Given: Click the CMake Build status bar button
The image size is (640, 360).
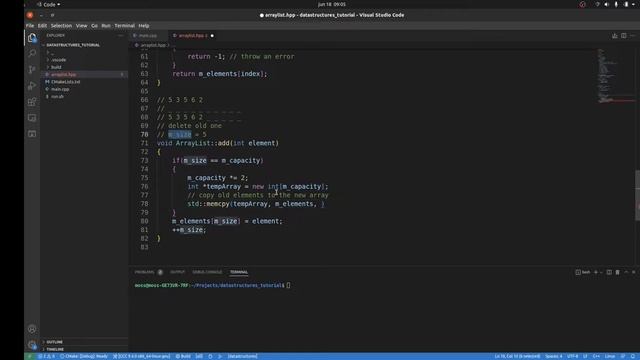Looking at the screenshot, I should pyautogui.click(x=183, y=356).
